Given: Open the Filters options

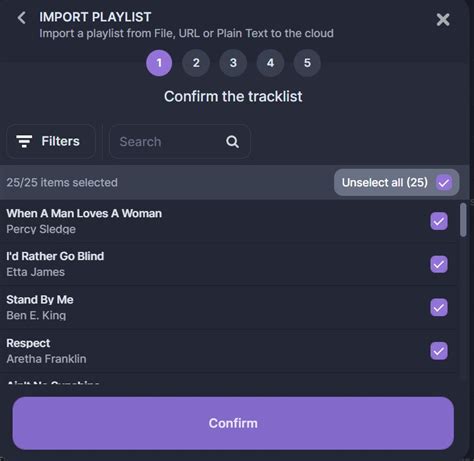Looking at the screenshot, I should [x=51, y=141].
